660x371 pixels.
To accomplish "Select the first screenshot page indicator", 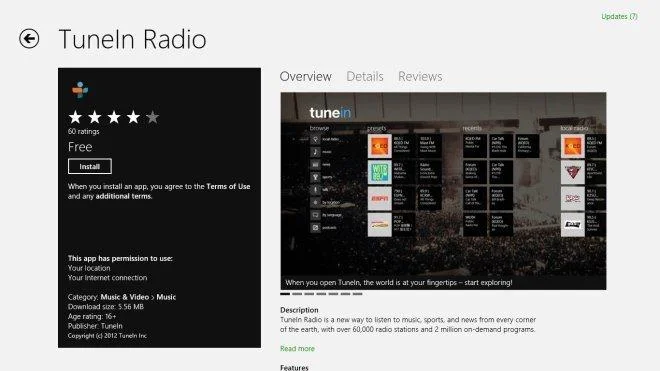I will tap(285, 294).
